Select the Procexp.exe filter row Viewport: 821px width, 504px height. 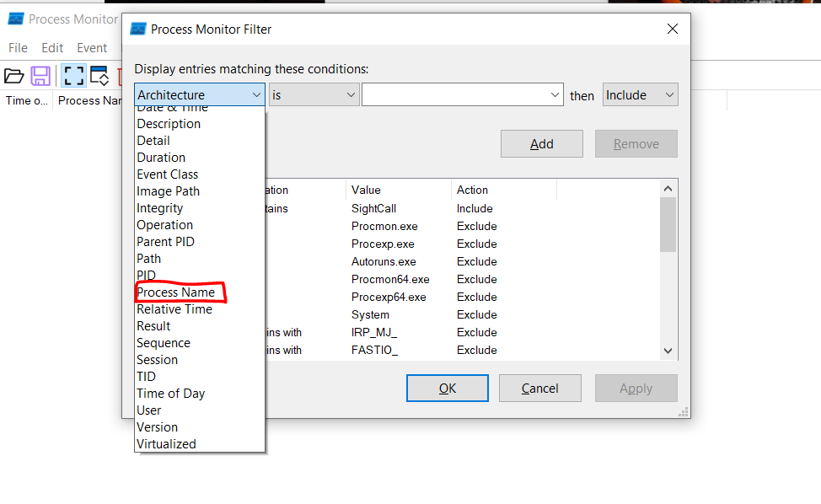[x=463, y=244]
